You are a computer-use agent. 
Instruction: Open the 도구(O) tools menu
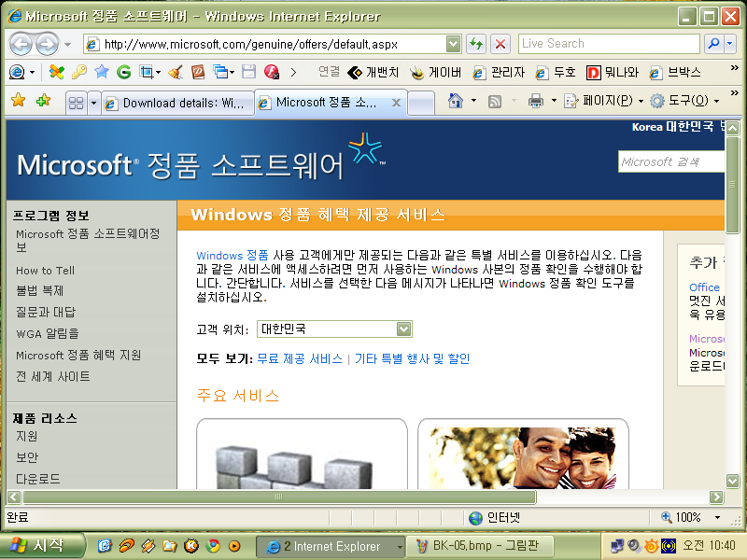pyautogui.click(x=684, y=101)
